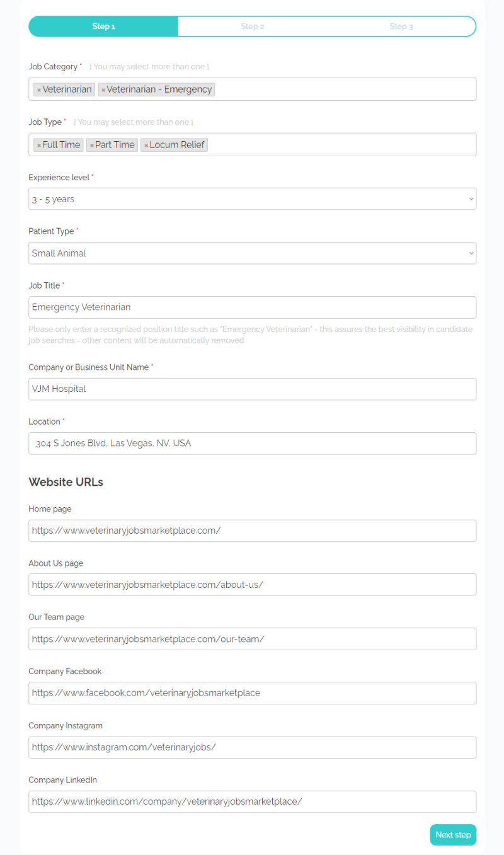Select the Our Team page URL field

tap(252, 639)
